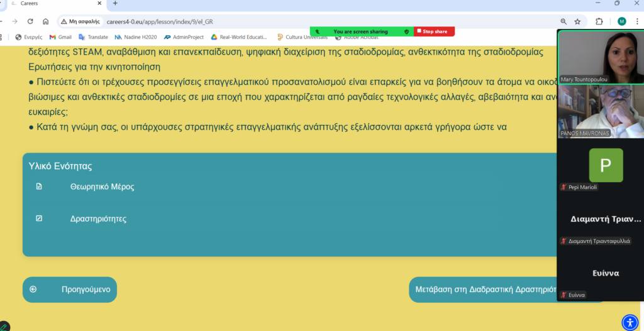Viewport: 644px width, 331px height.
Task: Open the Chrome profile avatar M
Action: click(622, 22)
